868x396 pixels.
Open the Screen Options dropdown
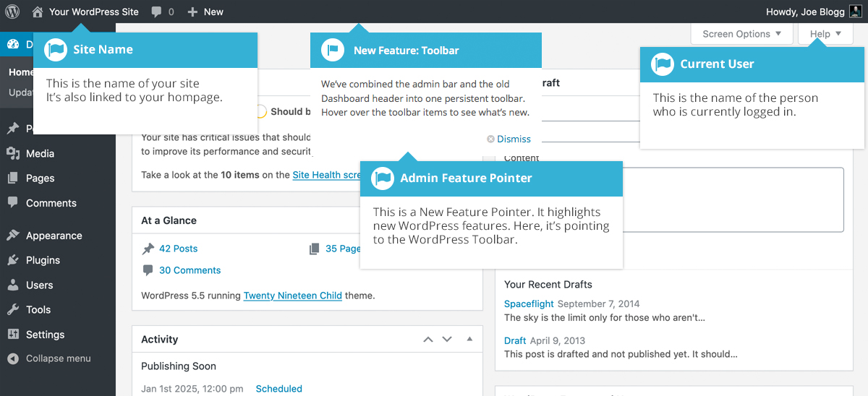click(742, 34)
